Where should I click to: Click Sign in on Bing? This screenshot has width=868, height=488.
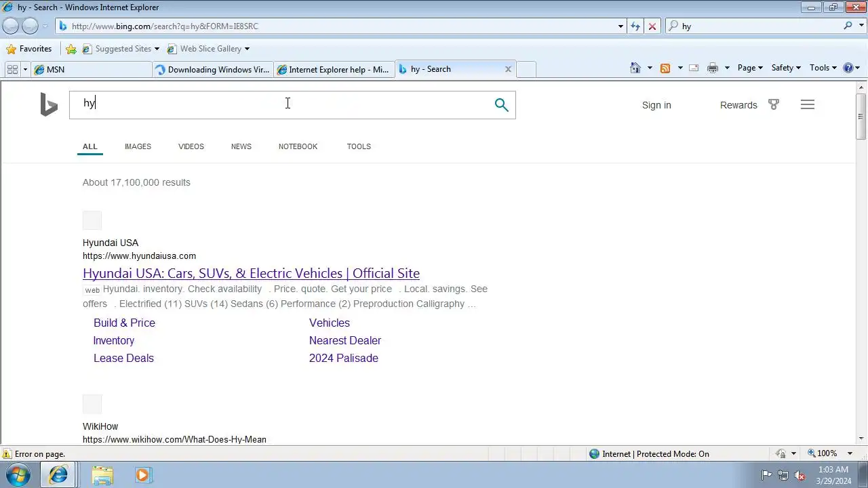(x=656, y=105)
